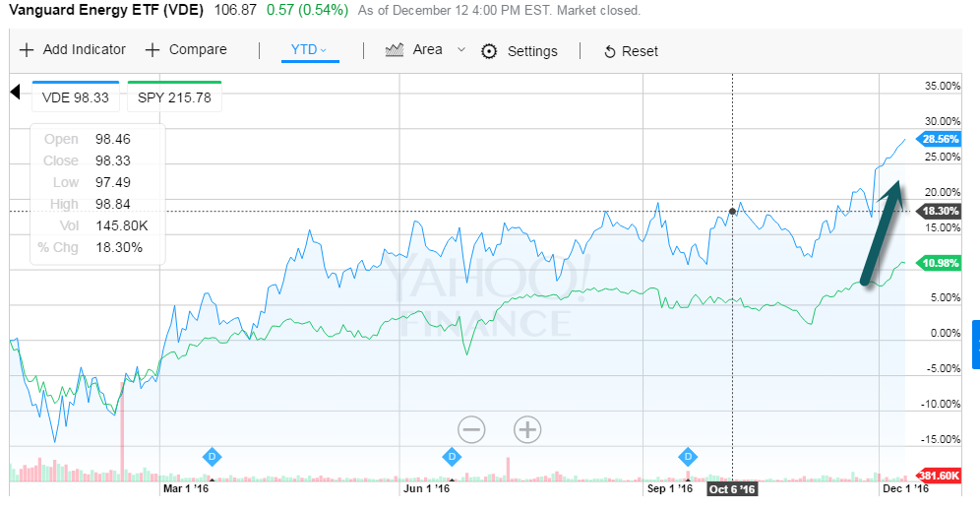The image size is (980, 511).
Task: Click the tall pink volume bar in February
Action: tap(122, 431)
